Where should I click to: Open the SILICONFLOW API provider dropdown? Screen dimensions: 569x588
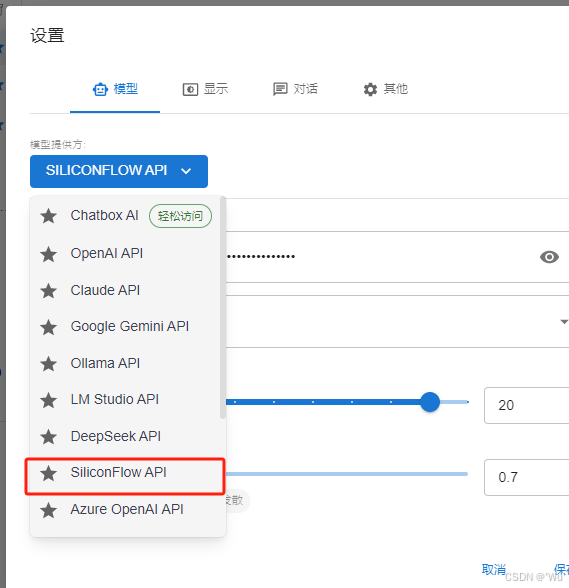point(119,171)
